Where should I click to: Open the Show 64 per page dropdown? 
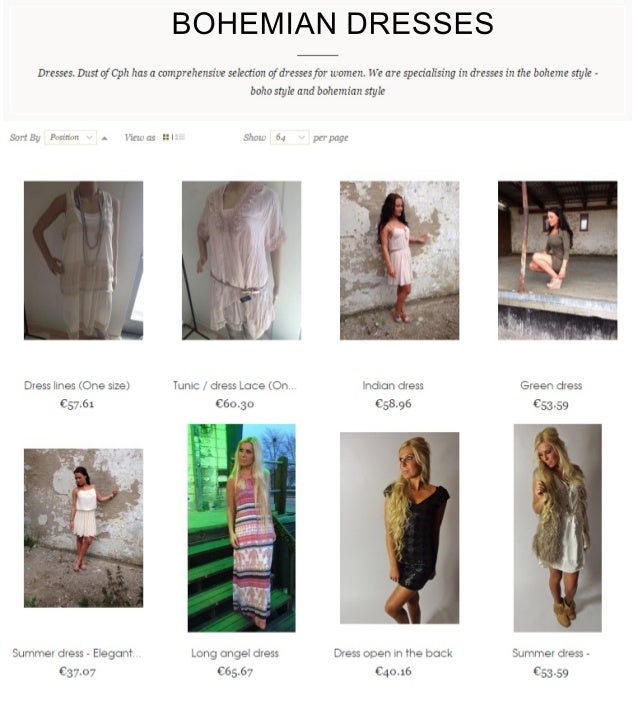tap(289, 137)
